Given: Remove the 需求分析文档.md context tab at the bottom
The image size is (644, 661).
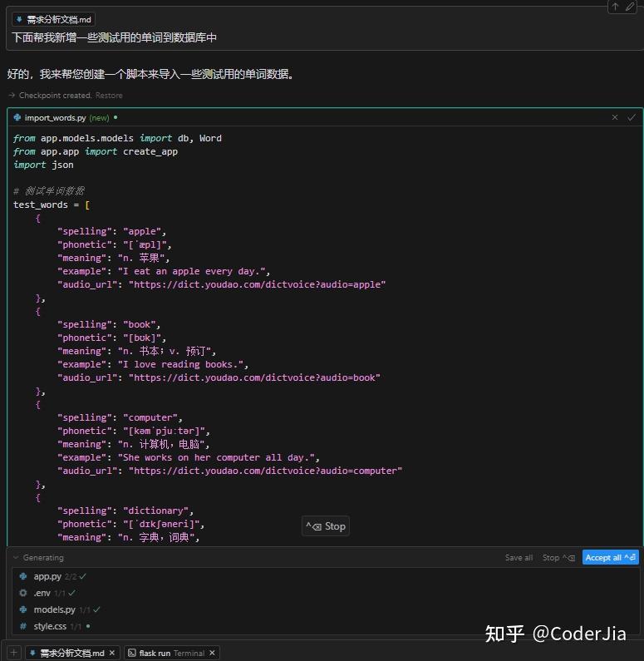Looking at the screenshot, I should tap(112, 653).
